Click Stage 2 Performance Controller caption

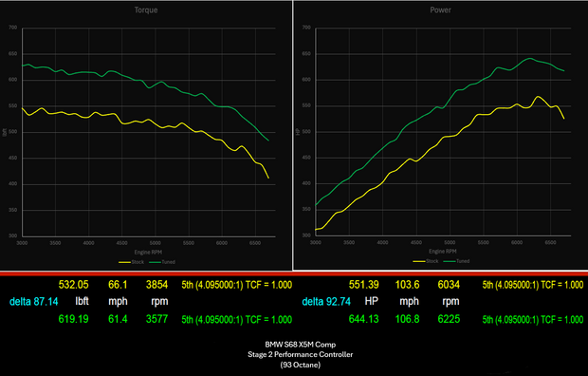coord(301,354)
